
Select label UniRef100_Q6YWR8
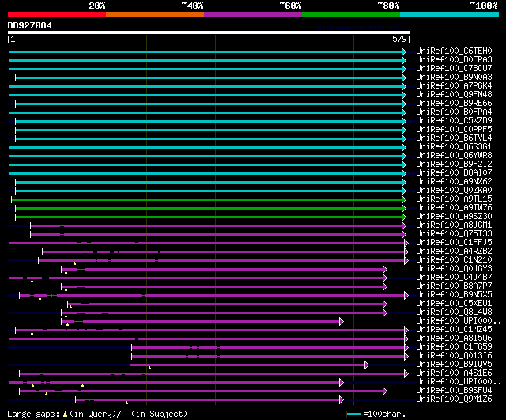[x=454, y=156]
